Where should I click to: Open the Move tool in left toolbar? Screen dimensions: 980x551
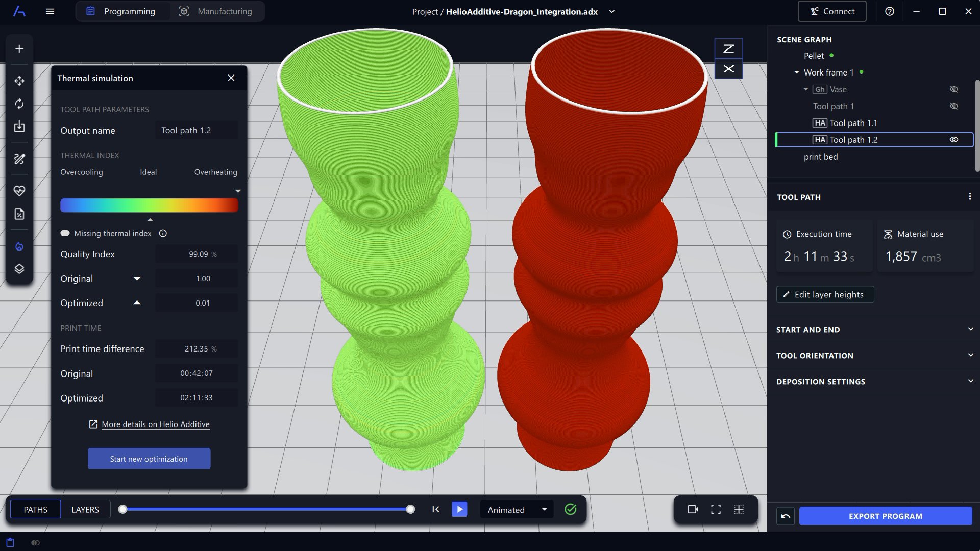coord(19,81)
